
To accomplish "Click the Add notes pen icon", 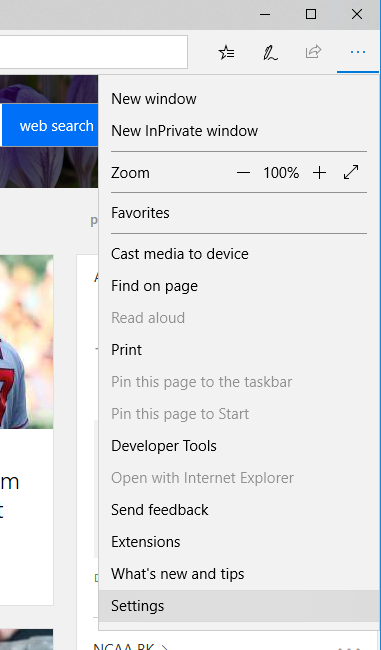I will click(270, 53).
